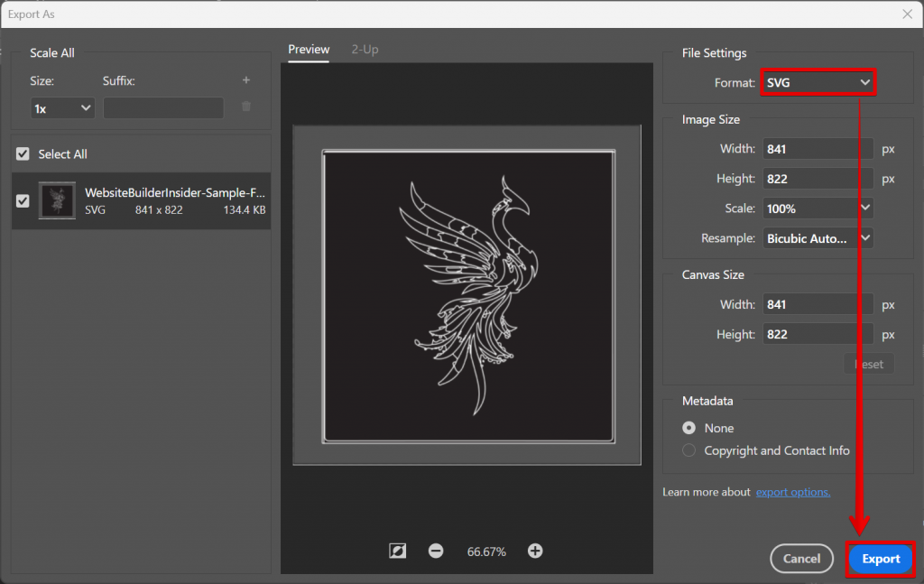Open the Scale percentage dropdown

point(818,208)
